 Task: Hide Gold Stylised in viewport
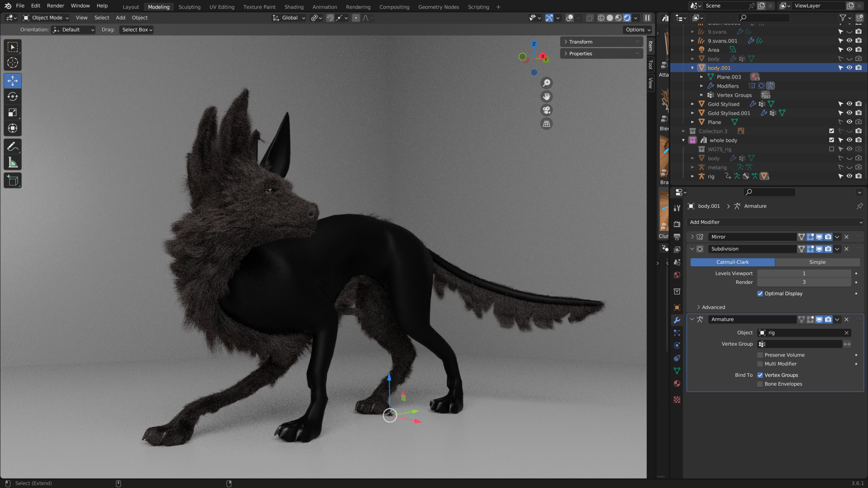coord(849,104)
